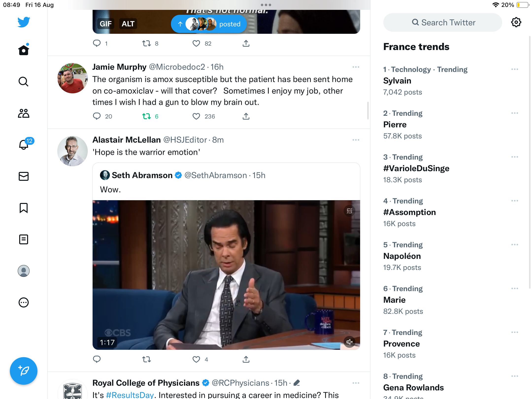532x399 pixels.
Task: Open trends settings gear icon
Action: tap(516, 22)
